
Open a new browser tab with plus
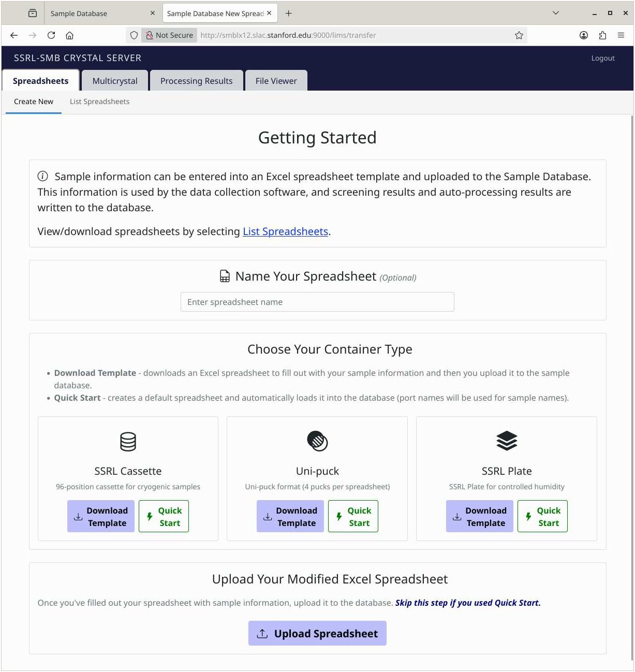click(289, 13)
